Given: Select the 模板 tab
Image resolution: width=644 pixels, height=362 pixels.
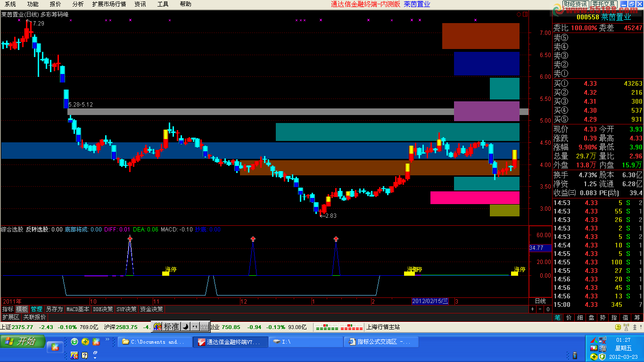Looking at the screenshot, I should coord(22,309).
